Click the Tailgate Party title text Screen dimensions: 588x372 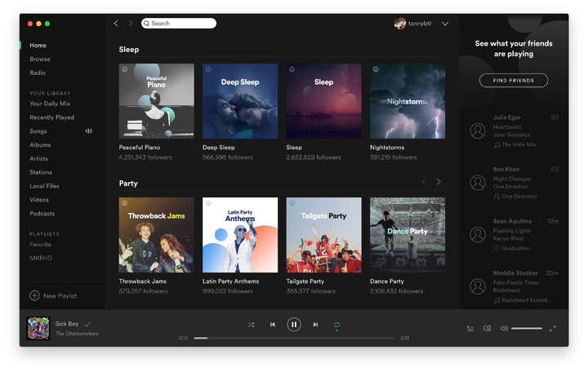tap(305, 281)
